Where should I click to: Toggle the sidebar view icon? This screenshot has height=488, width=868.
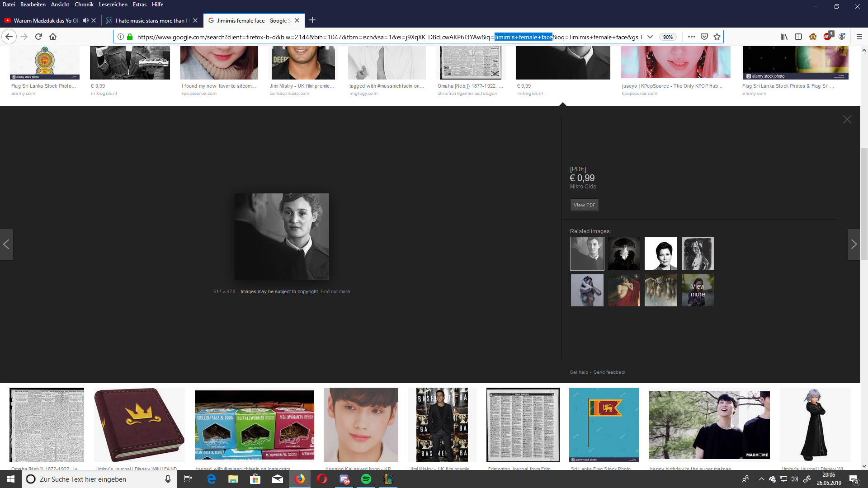pos(798,37)
